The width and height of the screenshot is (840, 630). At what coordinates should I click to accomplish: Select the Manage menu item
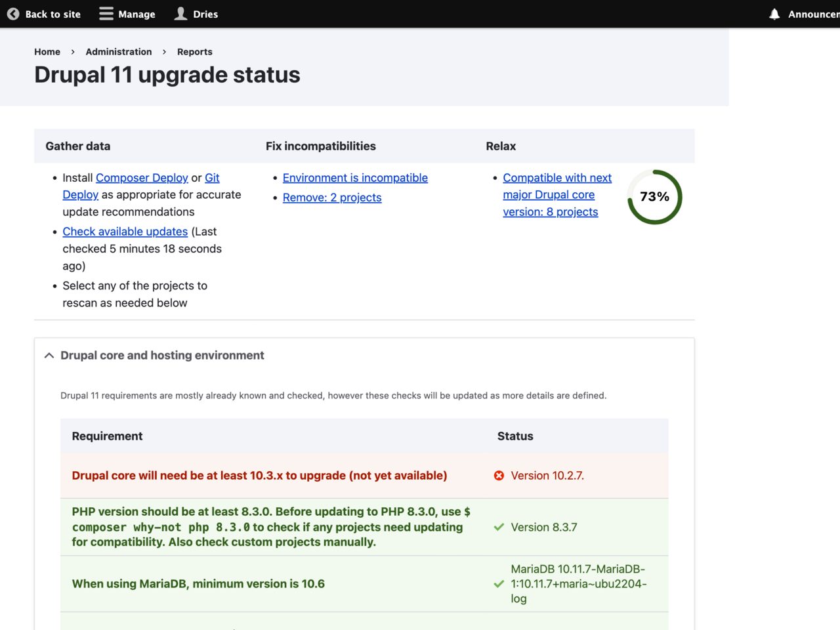coord(136,13)
